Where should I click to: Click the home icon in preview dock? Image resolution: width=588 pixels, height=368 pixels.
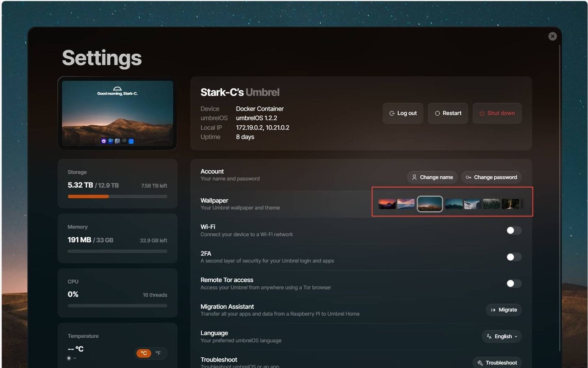(104, 141)
